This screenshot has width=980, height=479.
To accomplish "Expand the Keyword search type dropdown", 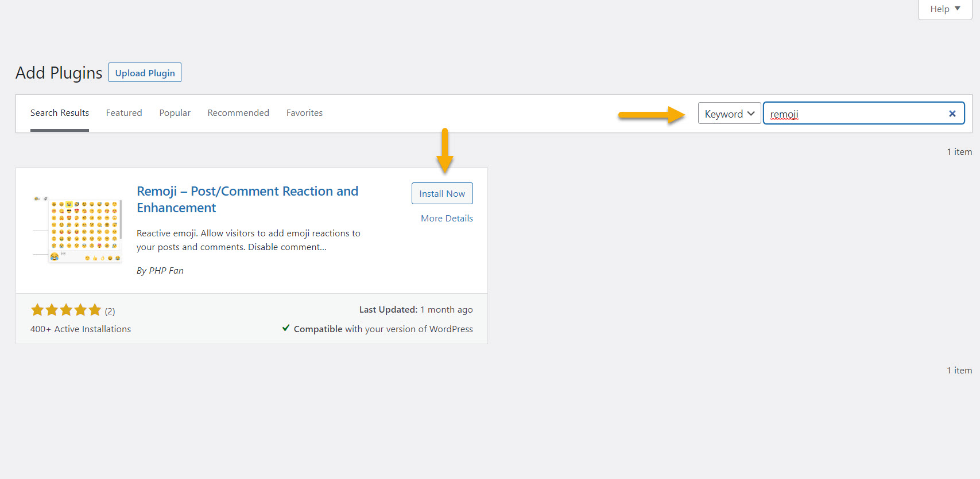I will (x=729, y=113).
